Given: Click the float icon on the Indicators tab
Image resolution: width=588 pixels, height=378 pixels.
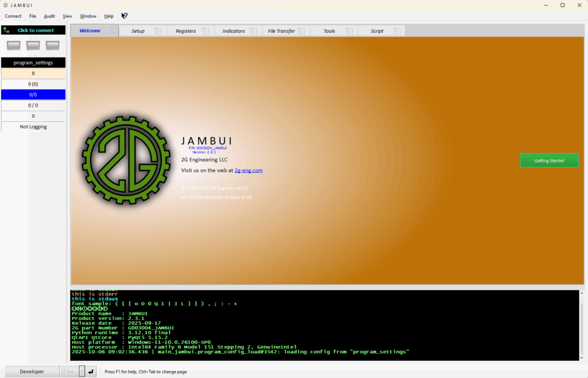Looking at the screenshot, I should click(x=254, y=31).
